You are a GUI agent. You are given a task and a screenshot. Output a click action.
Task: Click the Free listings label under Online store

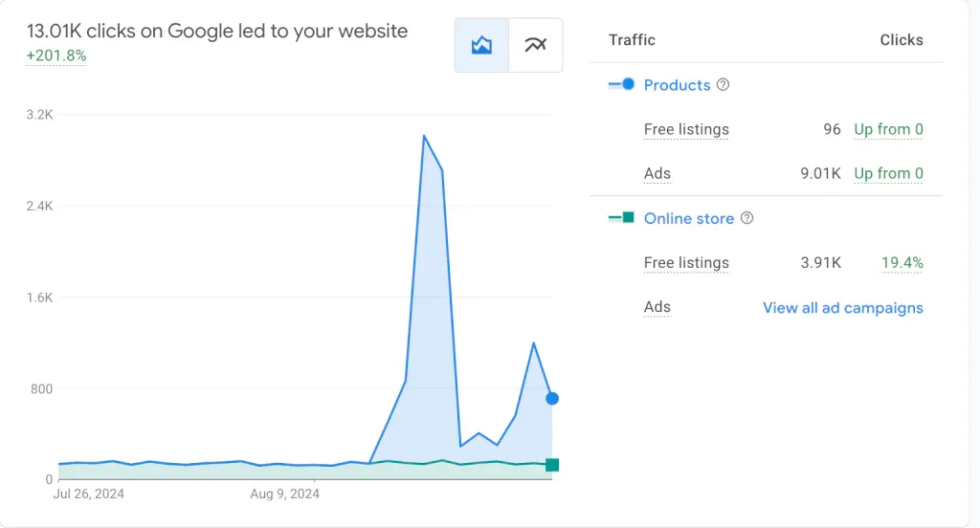point(686,263)
